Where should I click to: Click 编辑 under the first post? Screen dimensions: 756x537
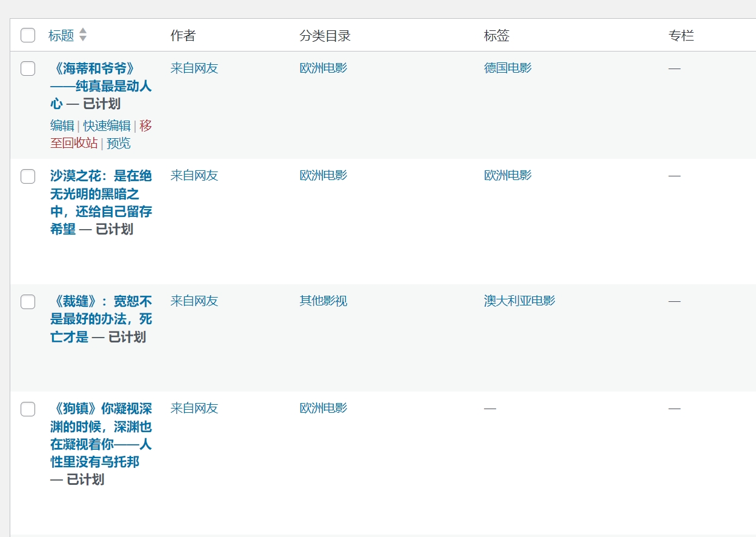62,125
